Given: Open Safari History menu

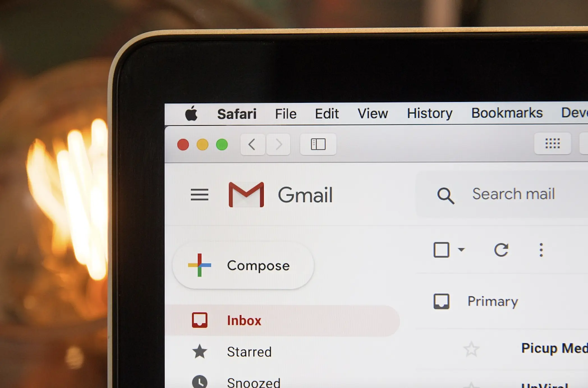Looking at the screenshot, I should (x=430, y=113).
